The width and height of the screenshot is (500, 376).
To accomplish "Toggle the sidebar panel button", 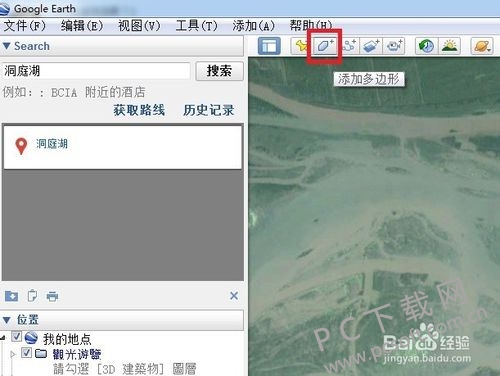I will tap(269, 46).
